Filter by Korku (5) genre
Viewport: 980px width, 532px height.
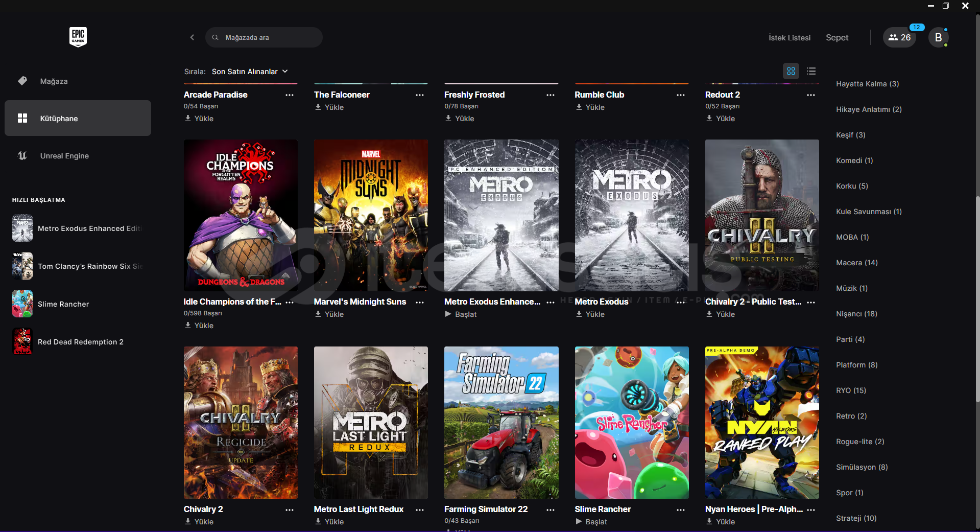coord(852,186)
